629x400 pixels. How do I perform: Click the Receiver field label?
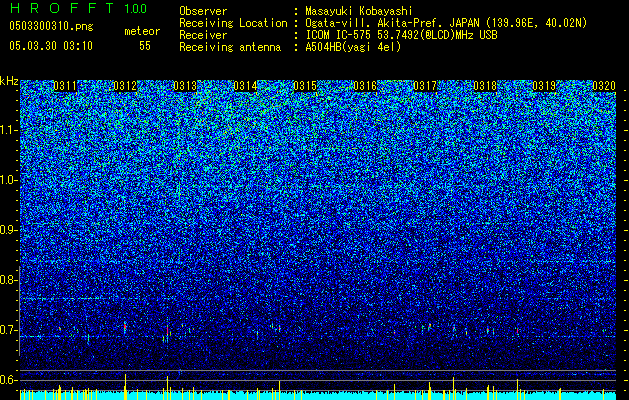point(203,35)
